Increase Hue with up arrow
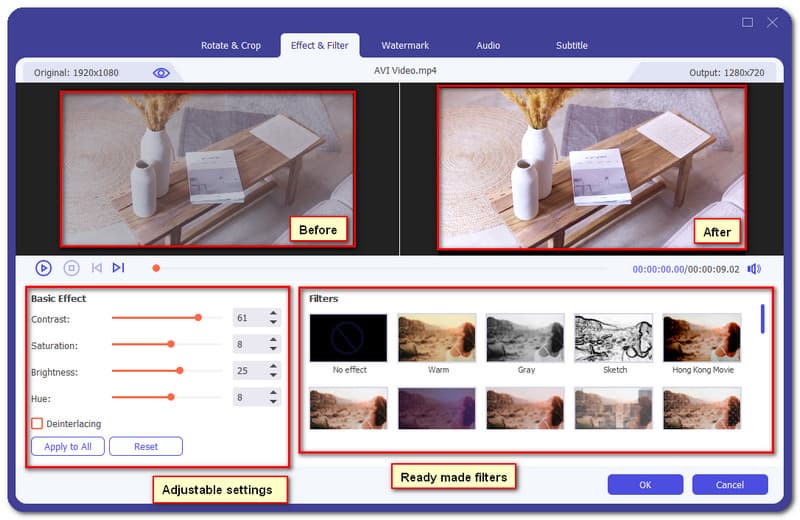 (x=273, y=392)
